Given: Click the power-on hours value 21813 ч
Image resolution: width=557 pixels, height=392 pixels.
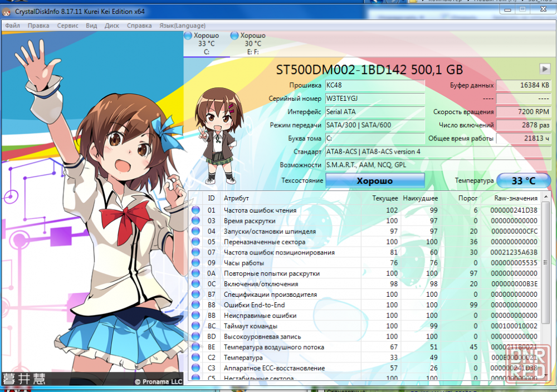Looking at the screenshot, I should tap(523, 139).
